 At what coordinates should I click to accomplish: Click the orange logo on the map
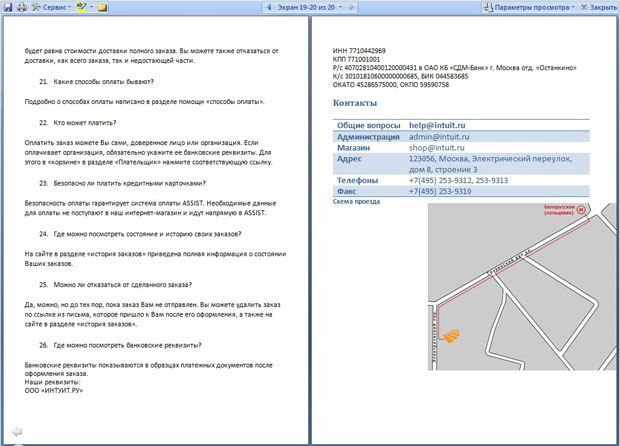point(452,336)
